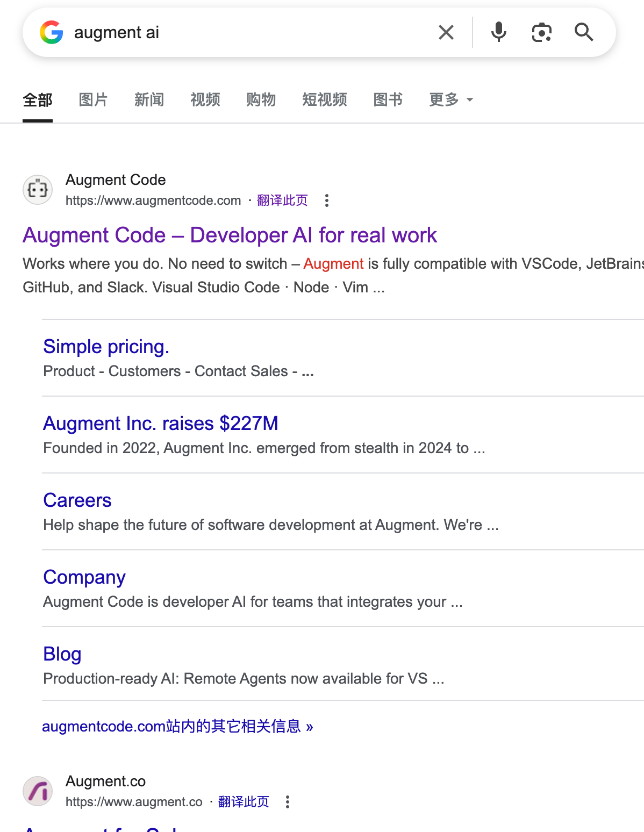Image resolution: width=644 pixels, height=832 pixels.
Task: Open the Careers sitelink
Action: pos(77,500)
